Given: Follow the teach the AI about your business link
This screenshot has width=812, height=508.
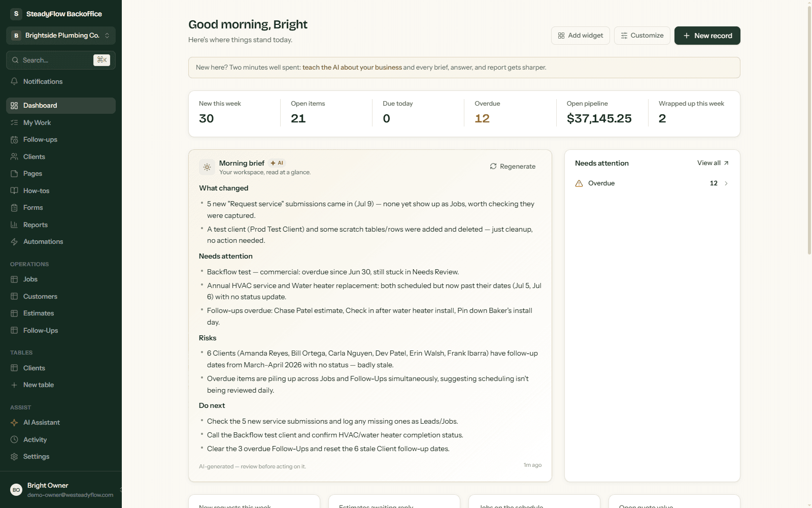Looking at the screenshot, I should click(352, 68).
